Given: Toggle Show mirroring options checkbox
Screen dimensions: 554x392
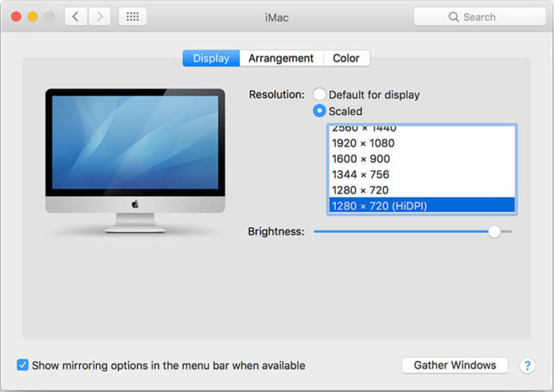Looking at the screenshot, I should 23,366.
